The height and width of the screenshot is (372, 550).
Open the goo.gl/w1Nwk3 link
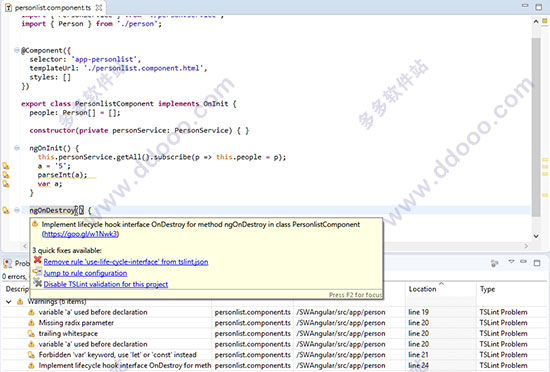point(80,234)
